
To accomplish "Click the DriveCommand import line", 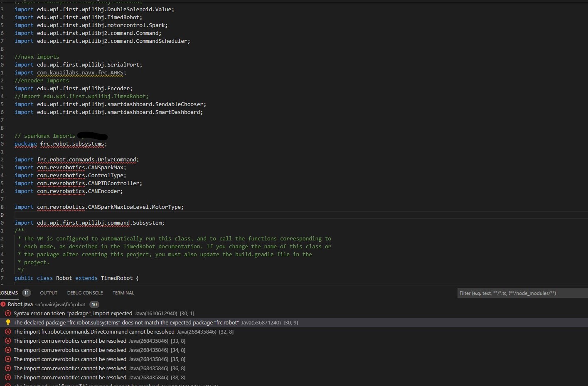I will pyautogui.click(x=77, y=159).
